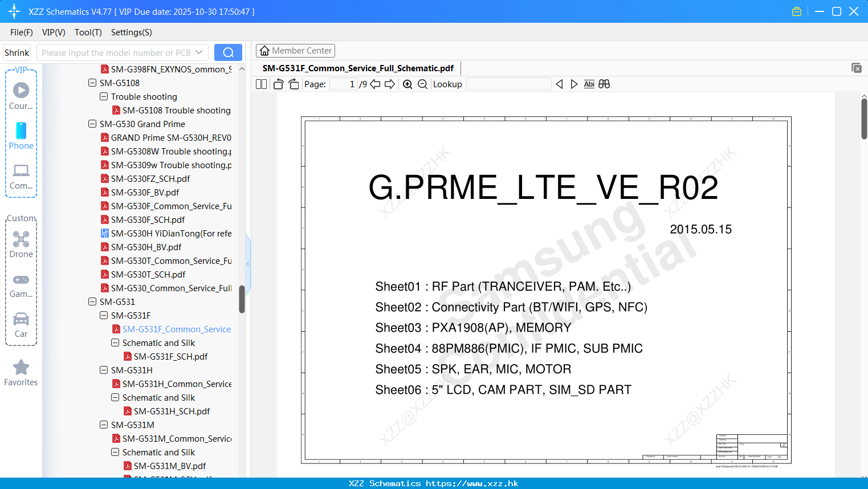This screenshot has width=868, height=489.
Task: Open the Settings(S) menu
Action: tap(132, 32)
